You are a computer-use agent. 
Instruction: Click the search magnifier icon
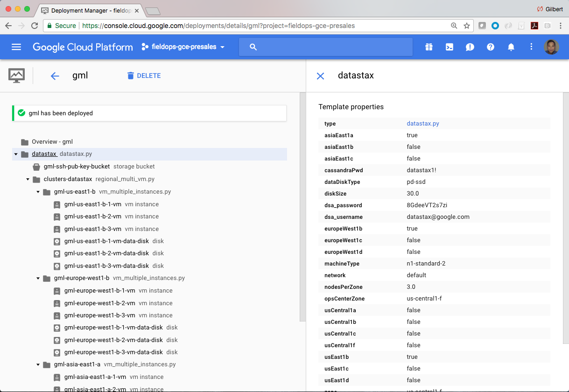tap(253, 47)
